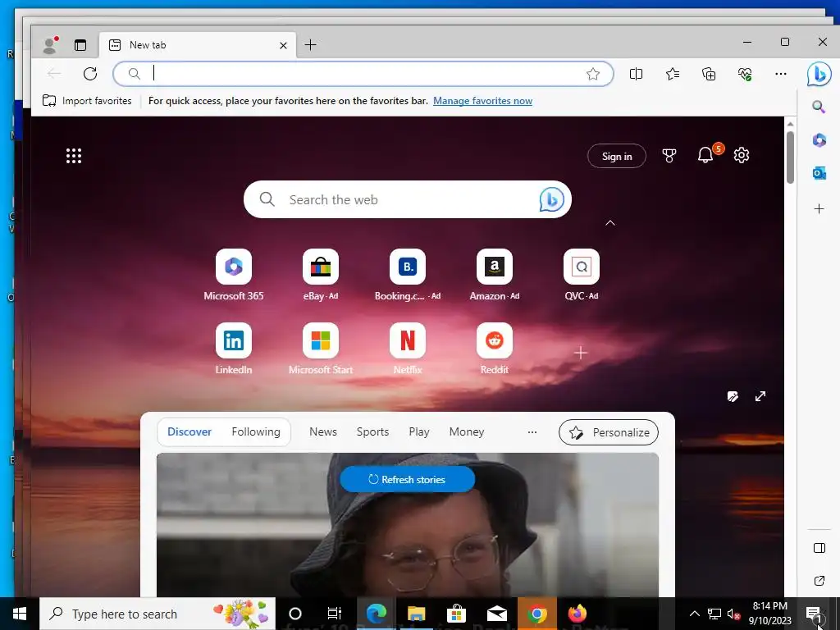The height and width of the screenshot is (630, 840).
Task: Add this page to favorites star
Action: 592,74
